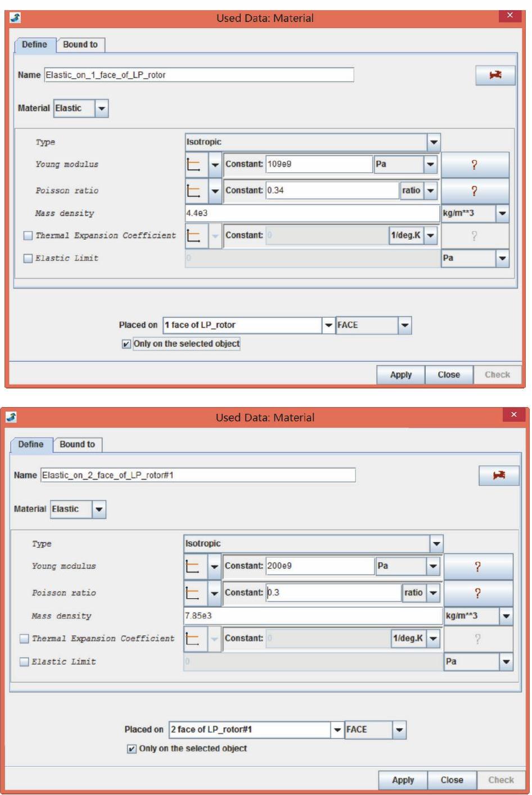Click the question mark next to 0.3 Poisson ratio
The image size is (532, 795).
[478, 593]
